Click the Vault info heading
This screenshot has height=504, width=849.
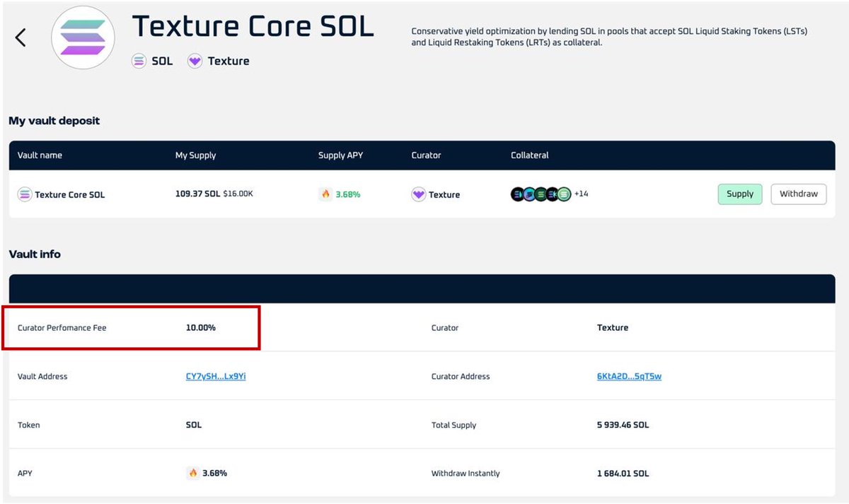click(35, 254)
